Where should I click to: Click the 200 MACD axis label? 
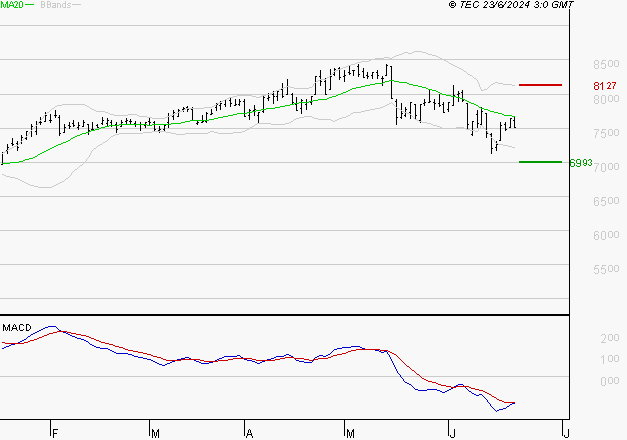(x=610, y=338)
